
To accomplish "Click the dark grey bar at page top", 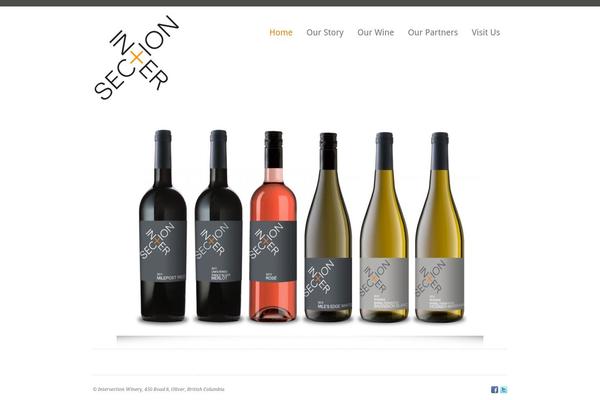I will [x=300, y=3].
